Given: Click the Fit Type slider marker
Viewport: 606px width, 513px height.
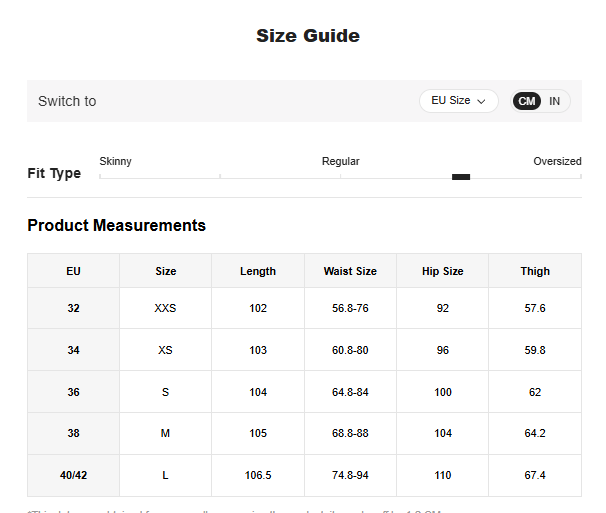Looking at the screenshot, I should coord(461,177).
